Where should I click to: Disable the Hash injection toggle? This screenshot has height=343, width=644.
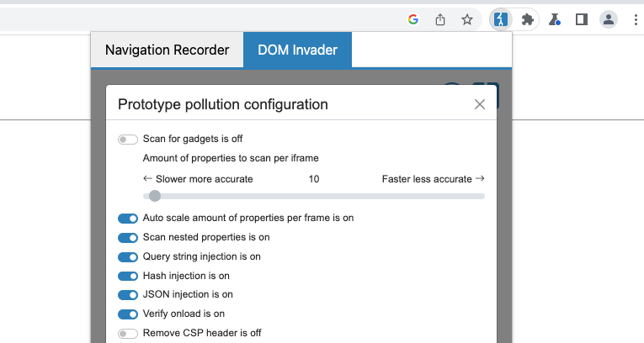pyautogui.click(x=128, y=276)
